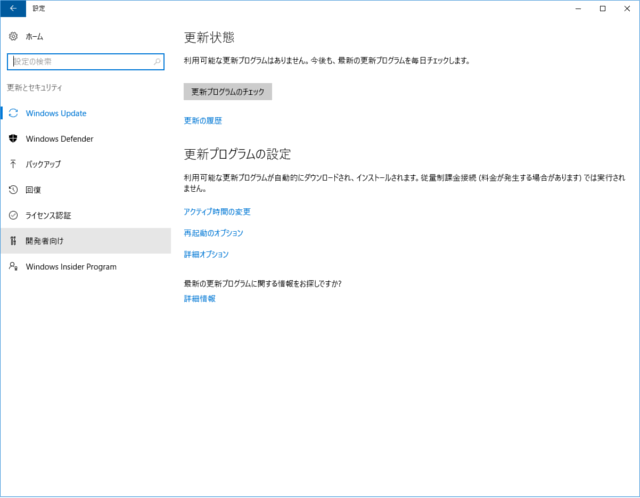Click the 更新とセキュリティ category label
The width and height of the screenshot is (640, 498).
coord(35,87)
